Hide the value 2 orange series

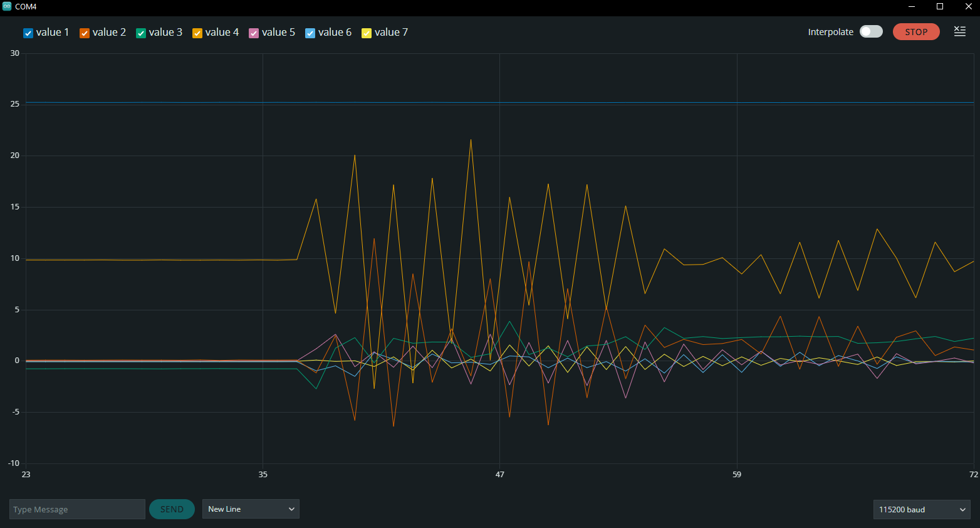(85, 33)
